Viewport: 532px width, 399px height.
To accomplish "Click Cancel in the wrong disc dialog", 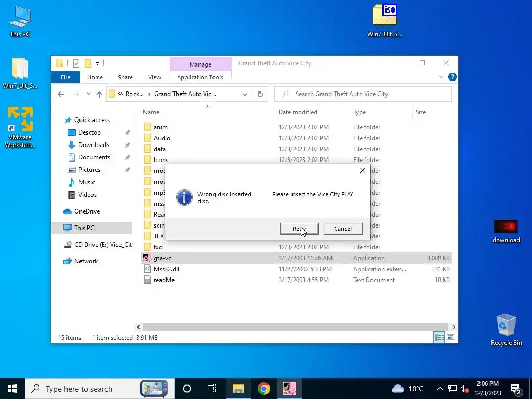I will (343, 229).
